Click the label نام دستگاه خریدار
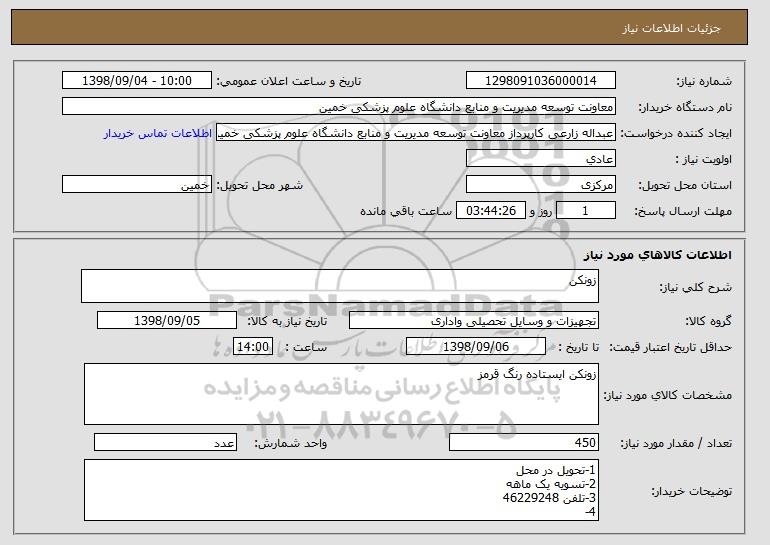770x545 pixels. tap(685, 107)
